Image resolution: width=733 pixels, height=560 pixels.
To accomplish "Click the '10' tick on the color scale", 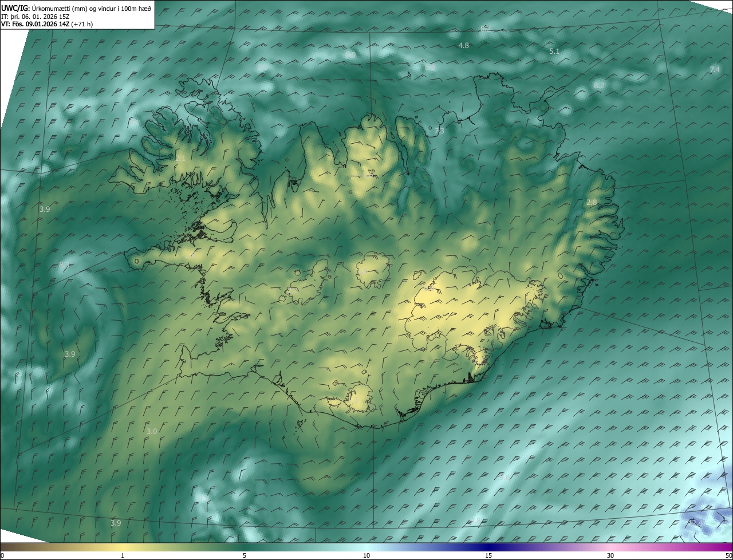I will pos(366,555).
